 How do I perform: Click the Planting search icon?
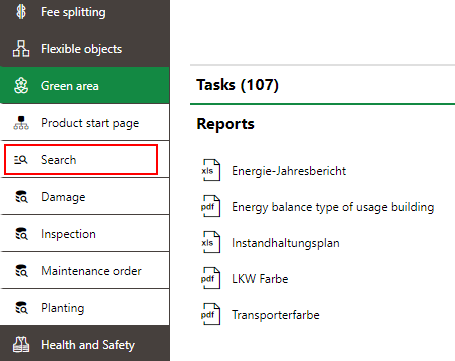tap(22, 308)
